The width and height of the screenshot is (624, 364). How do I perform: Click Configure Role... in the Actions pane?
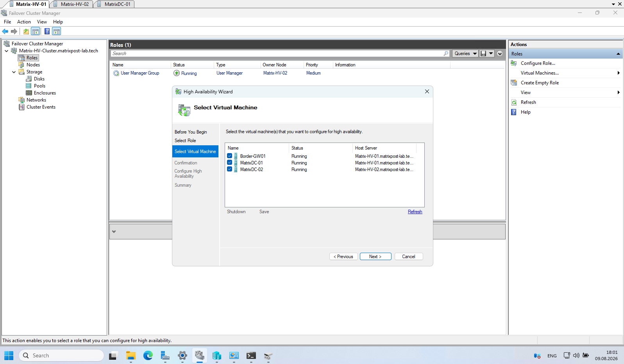pos(538,63)
